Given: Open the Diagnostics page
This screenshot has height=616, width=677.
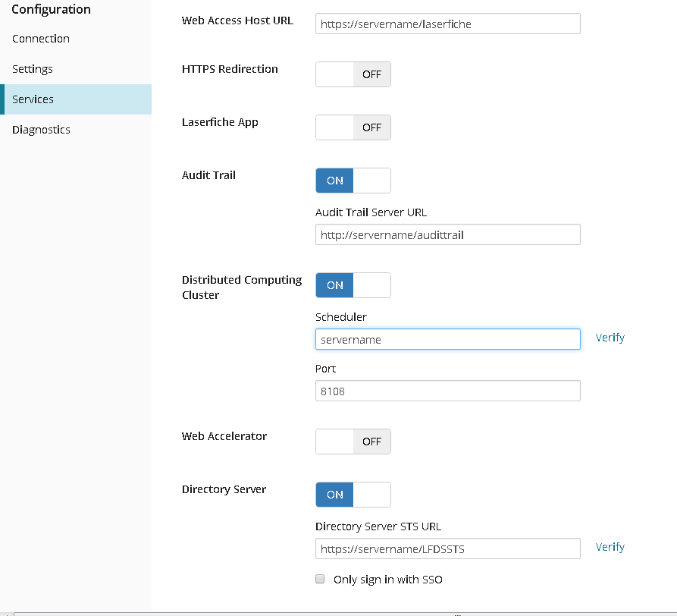Looking at the screenshot, I should [x=41, y=130].
